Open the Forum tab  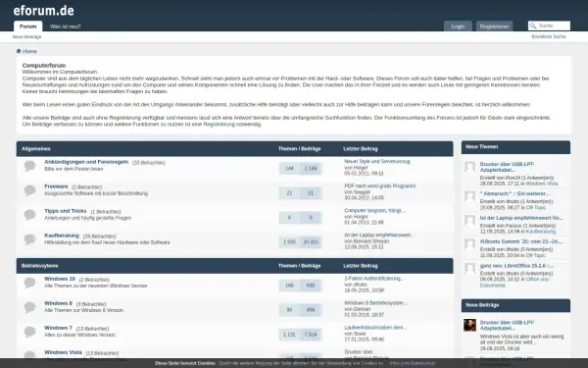click(28, 26)
